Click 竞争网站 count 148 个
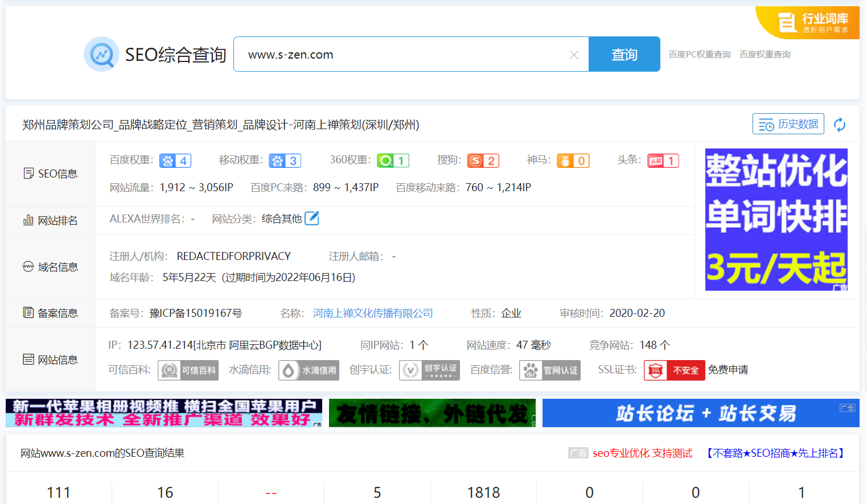Image resolution: width=867 pixels, height=504 pixels. (655, 345)
